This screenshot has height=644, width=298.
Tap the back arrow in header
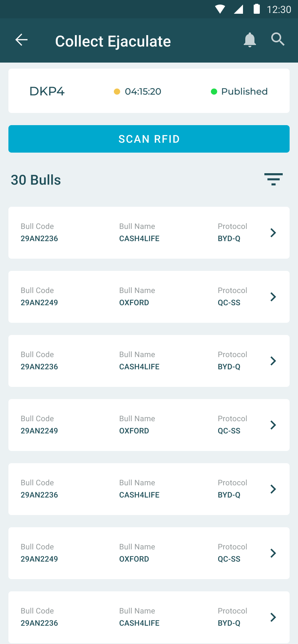click(x=21, y=40)
